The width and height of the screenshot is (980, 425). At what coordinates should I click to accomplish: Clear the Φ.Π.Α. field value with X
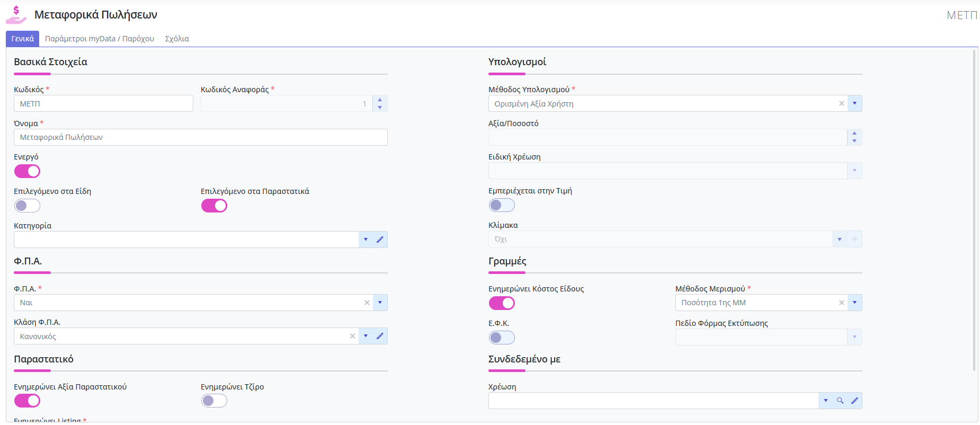[367, 303]
